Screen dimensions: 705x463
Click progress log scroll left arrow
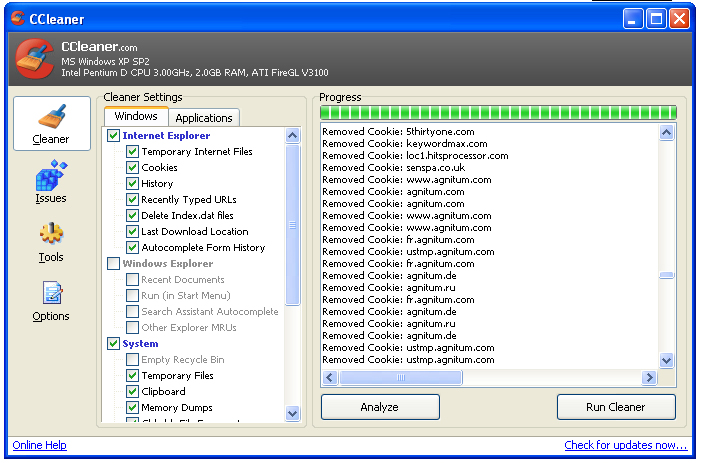click(x=330, y=378)
